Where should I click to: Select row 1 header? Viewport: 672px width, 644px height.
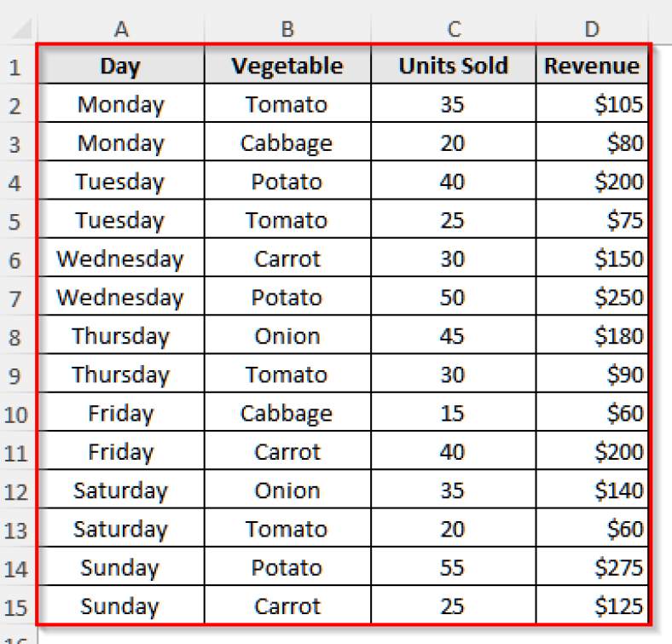point(16,64)
